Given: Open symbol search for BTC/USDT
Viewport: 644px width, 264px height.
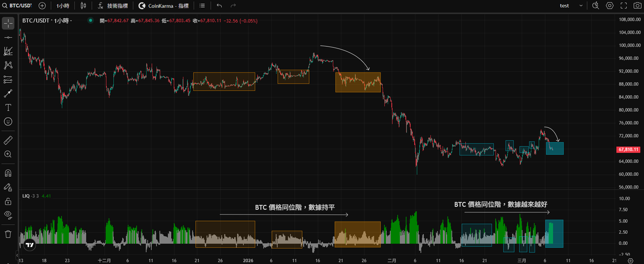Looking at the screenshot, I should click(x=17, y=5).
